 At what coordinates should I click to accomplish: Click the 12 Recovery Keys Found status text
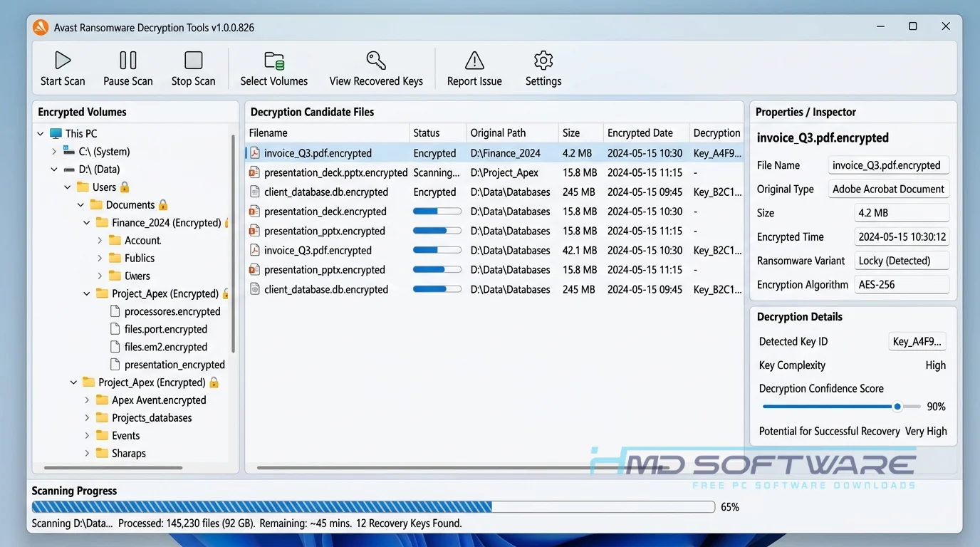point(409,523)
